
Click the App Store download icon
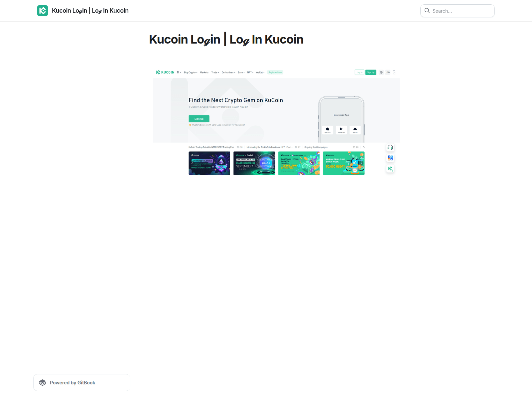[328, 130]
